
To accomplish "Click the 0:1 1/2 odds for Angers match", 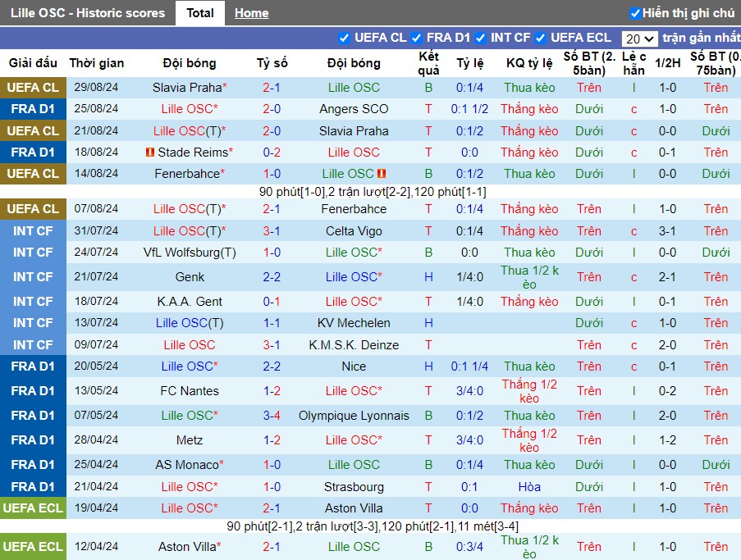I will pyautogui.click(x=469, y=109).
